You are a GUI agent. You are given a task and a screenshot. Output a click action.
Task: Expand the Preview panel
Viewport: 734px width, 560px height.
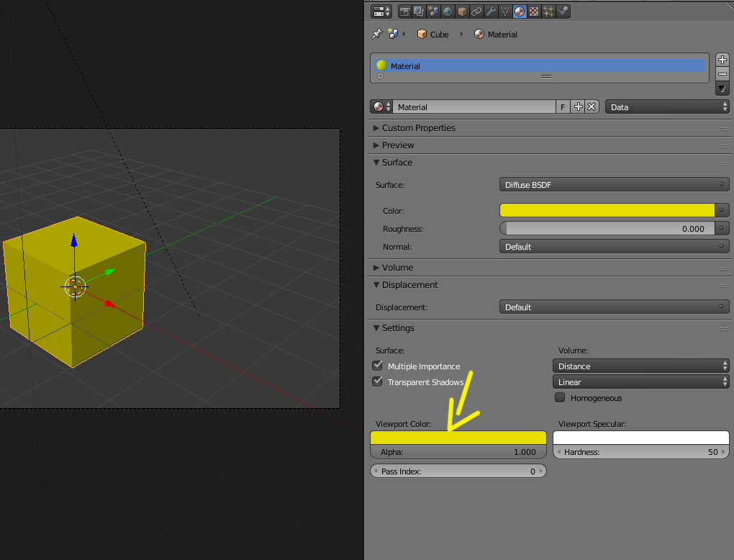pyautogui.click(x=398, y=145)
